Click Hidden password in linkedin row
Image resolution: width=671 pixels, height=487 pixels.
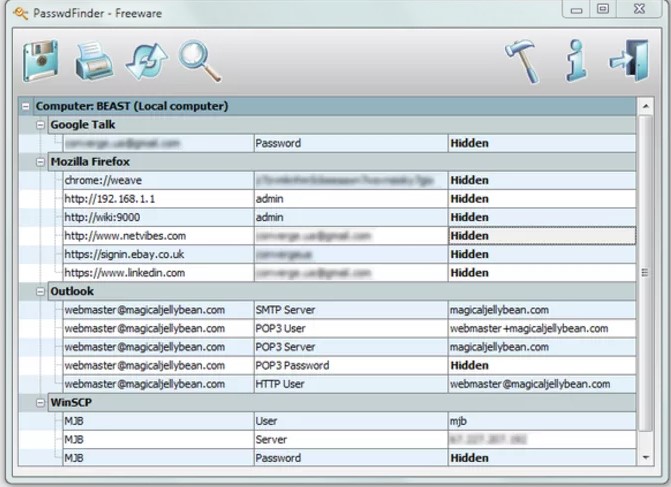pos(542,273)
